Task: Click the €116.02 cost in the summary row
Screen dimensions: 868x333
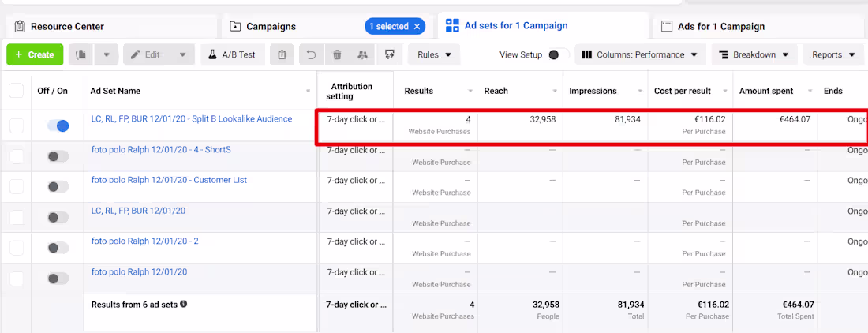Action: (x=713, y=305)
